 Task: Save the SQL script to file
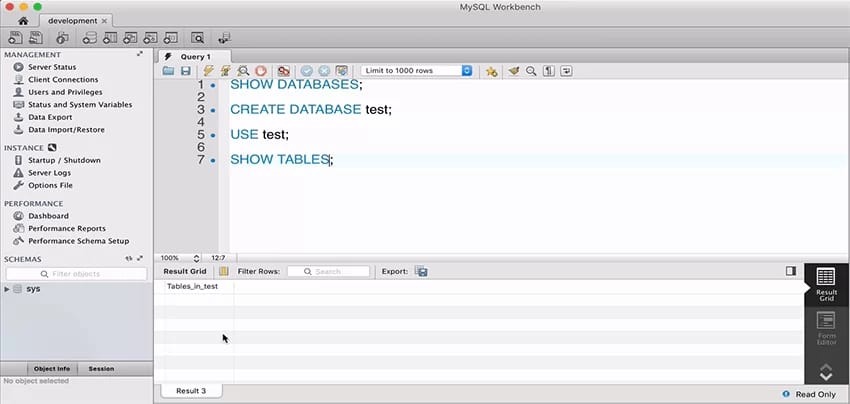click(185, 71)
